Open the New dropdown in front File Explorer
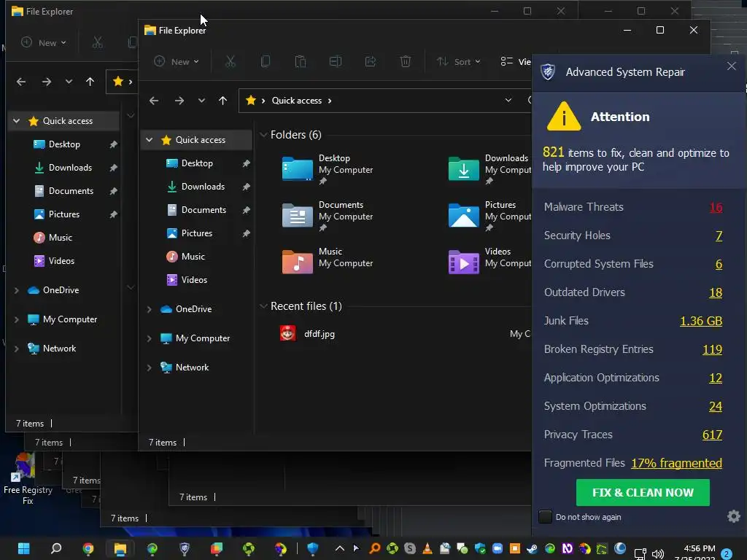Image resolution: width=747 pixels, height=560 pixels. point(177,61)
